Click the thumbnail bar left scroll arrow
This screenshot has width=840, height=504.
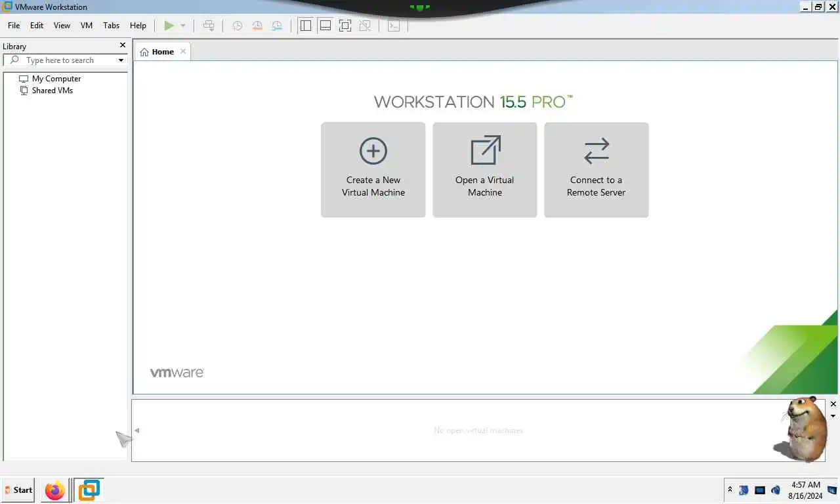[136, 430]
